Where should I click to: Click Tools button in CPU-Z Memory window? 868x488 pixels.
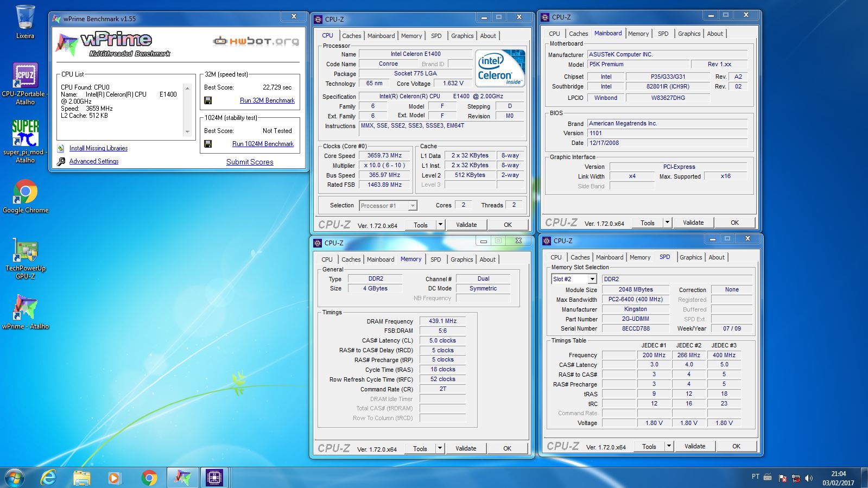pos(420,448)
